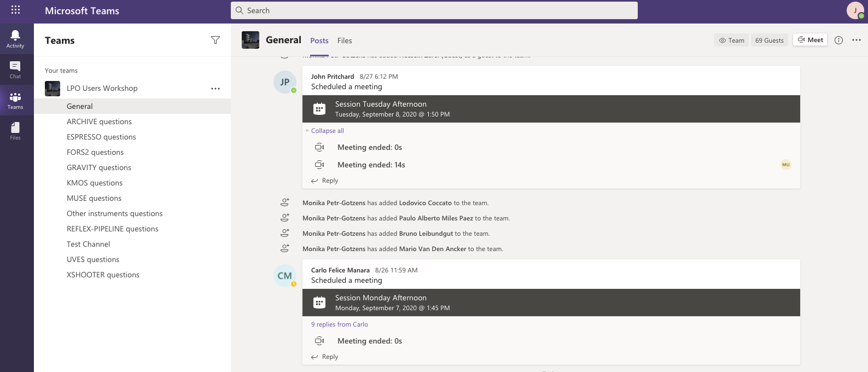
Task: Click the Search input field
Action: [434, 10]
